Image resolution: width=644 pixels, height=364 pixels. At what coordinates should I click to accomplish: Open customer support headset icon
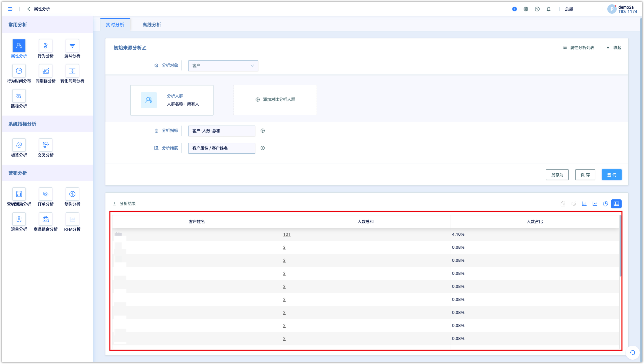(x=632, y=353)
